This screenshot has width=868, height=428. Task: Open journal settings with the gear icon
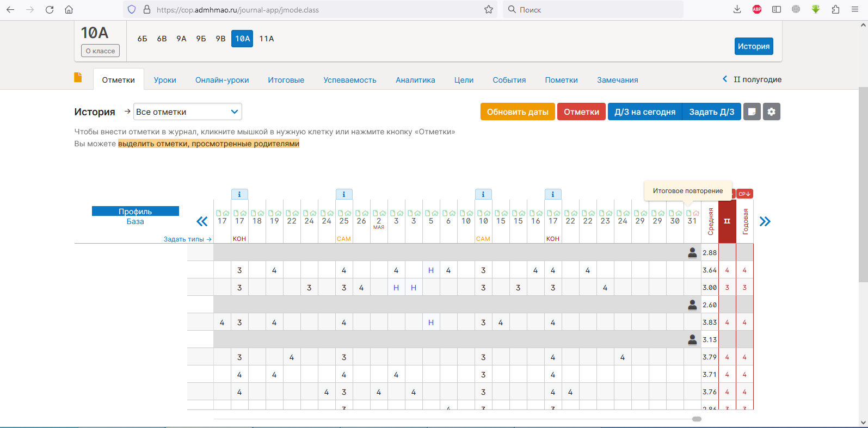[x=771, y=111]
